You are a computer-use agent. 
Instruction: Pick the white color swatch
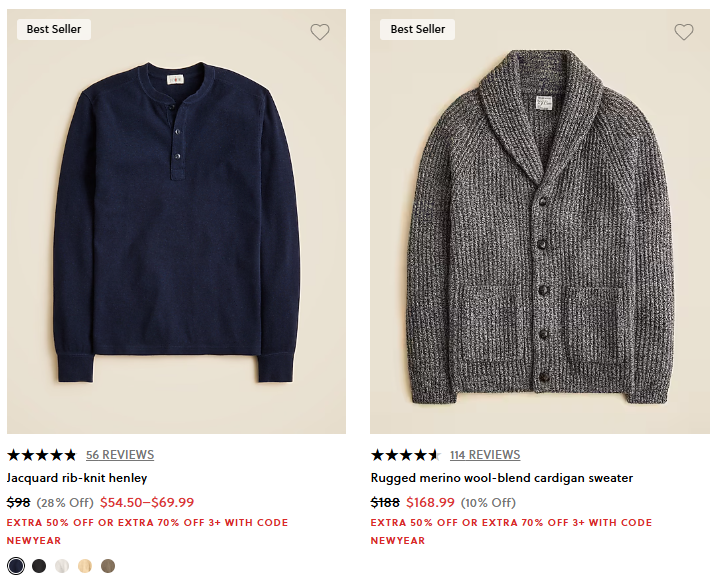(x=62, y=566)
